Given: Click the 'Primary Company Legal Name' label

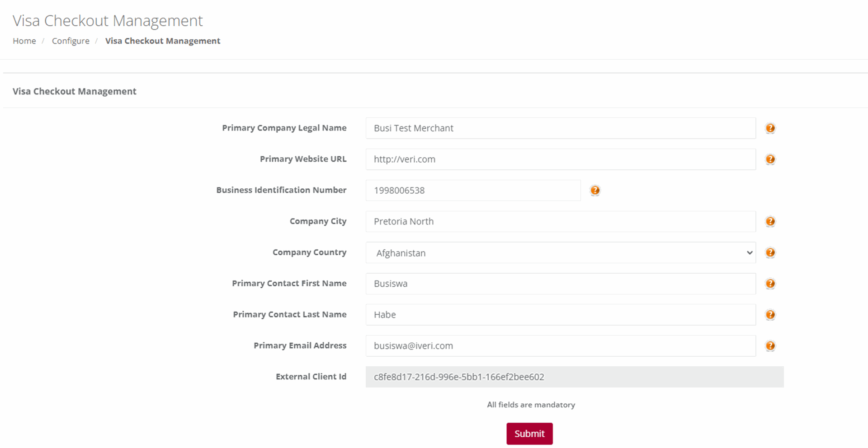Looking at the screenshot, I should 284,128.
